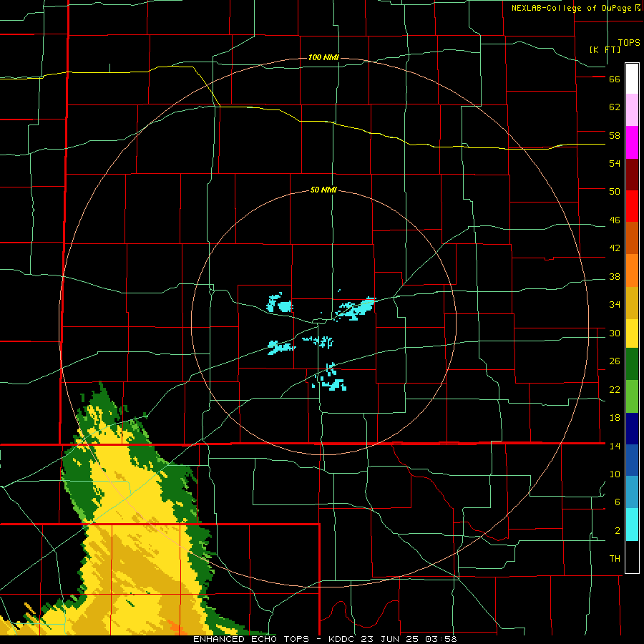
Task: Click the 50 NMI range ring label
Action: point(323,190)
